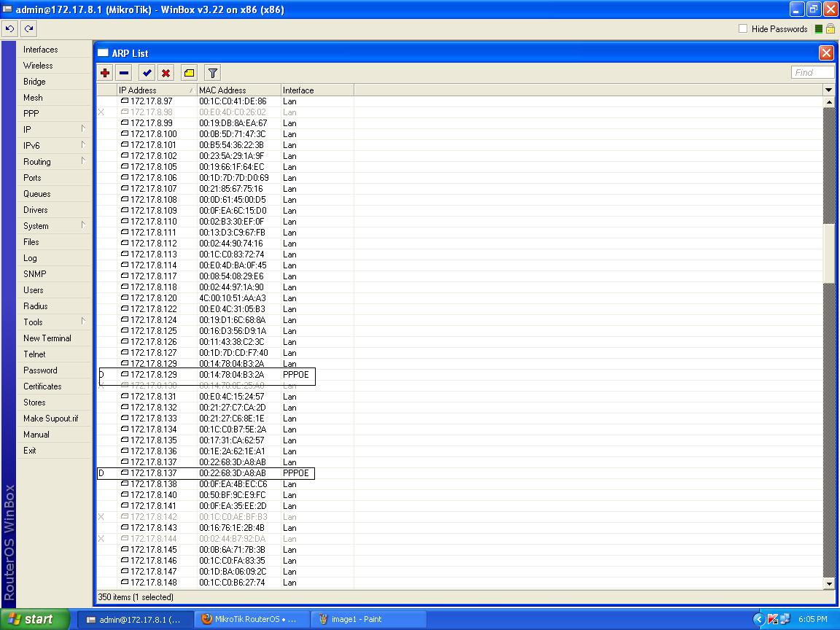Select the dynamic PPPOE row 172.17.8.137

(x=459, y=473)
